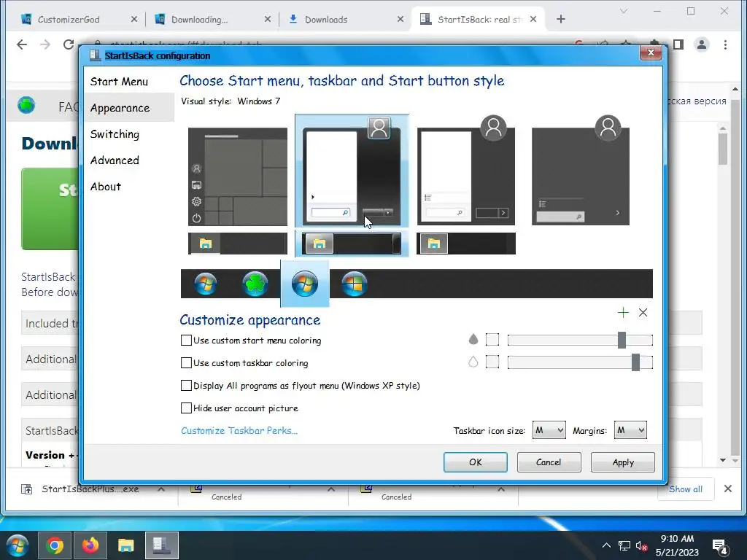Confirm settings with the OK button
This screenshot has width=747, height=560.
click(476, 462)
